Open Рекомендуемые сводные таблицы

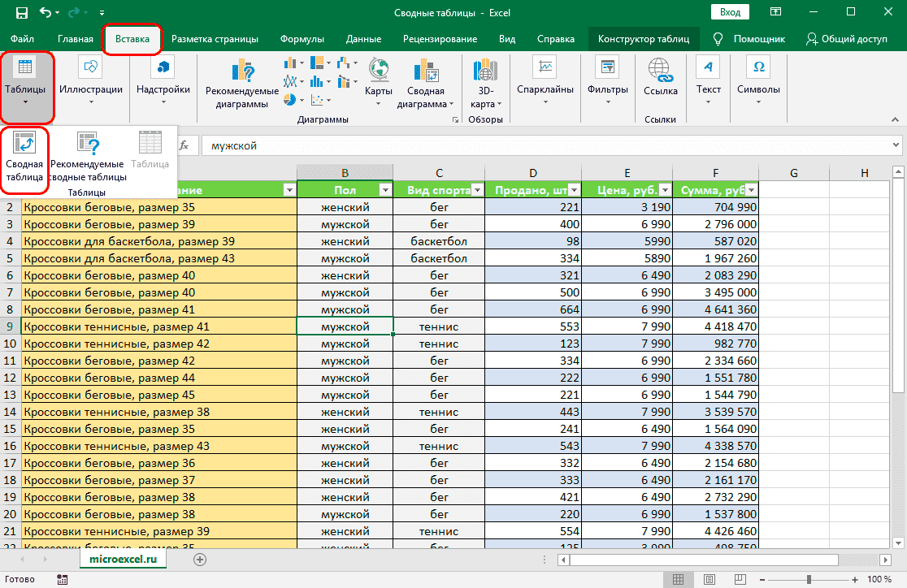click(88, 146)
